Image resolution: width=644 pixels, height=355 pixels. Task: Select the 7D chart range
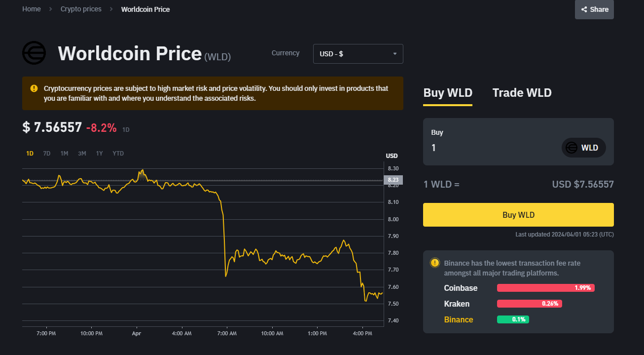[47, 154]
